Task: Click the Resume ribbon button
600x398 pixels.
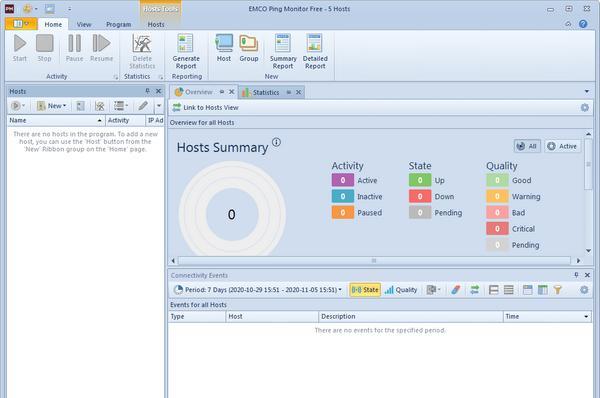Action: pos(101,48)
